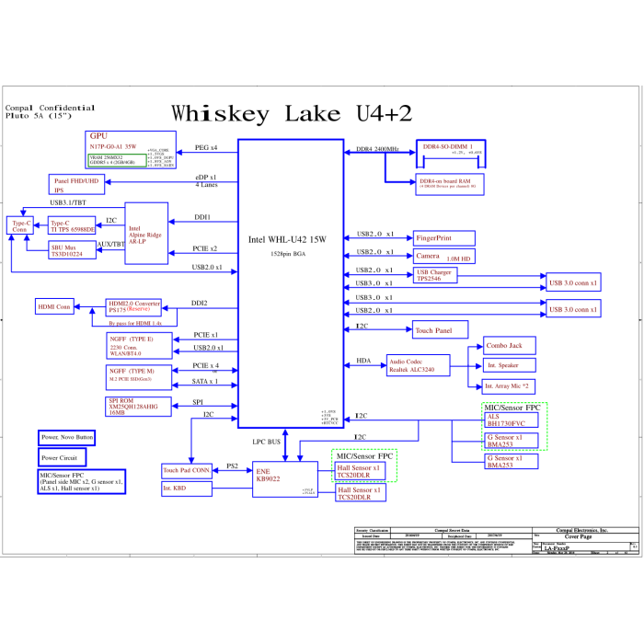The height and width of the screenshot is (644, 644).
Task: Click the USB Charger TPS2546 block
Action: click(435, 275)
